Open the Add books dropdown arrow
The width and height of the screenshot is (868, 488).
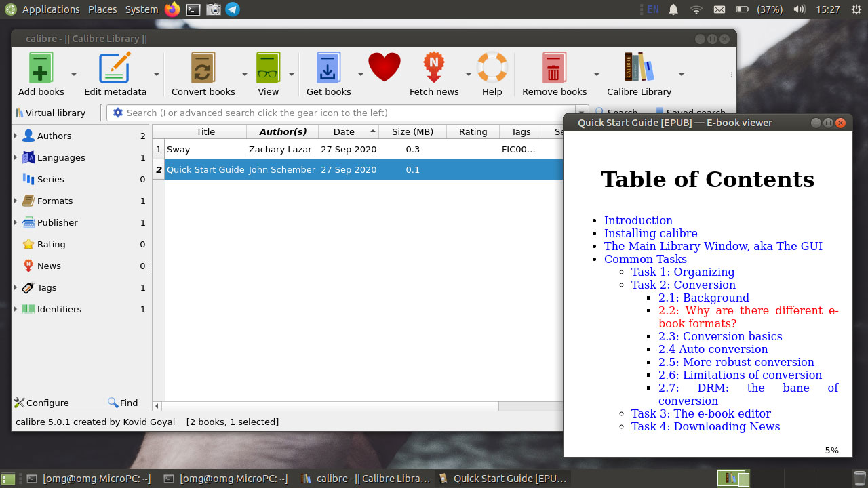click(x=74, y=75)
